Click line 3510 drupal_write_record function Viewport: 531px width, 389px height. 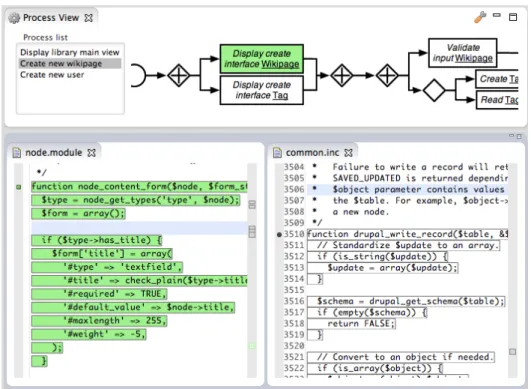[x=407, y=234]
